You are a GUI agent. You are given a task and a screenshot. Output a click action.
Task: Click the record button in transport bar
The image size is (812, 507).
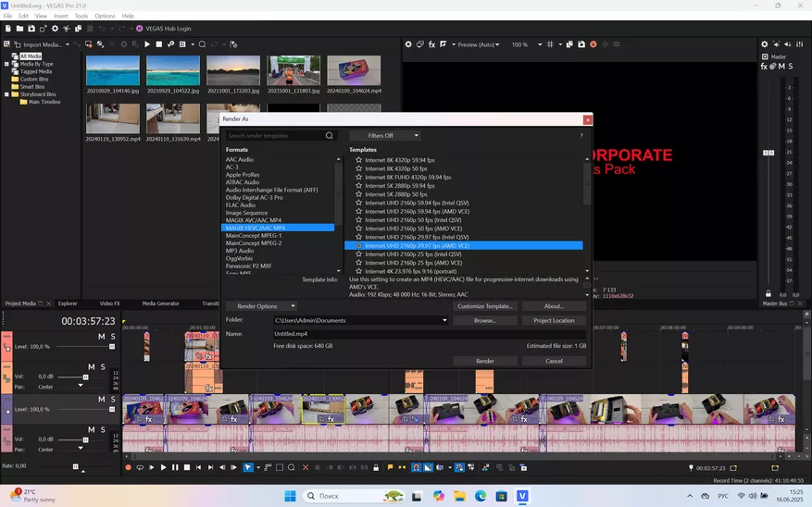[129, 468]
